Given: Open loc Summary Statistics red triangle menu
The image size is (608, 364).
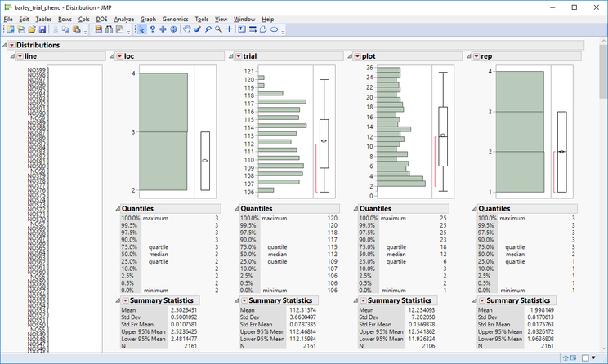Looking at the screenshot, I should tap(125, 300).
